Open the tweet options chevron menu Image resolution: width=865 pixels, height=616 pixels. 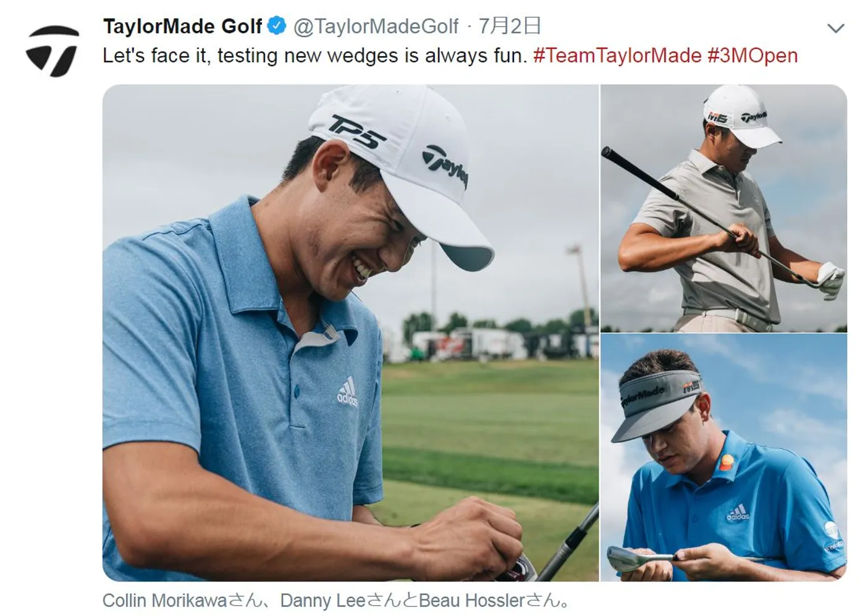pyautogui.click(x=835, y=28)
